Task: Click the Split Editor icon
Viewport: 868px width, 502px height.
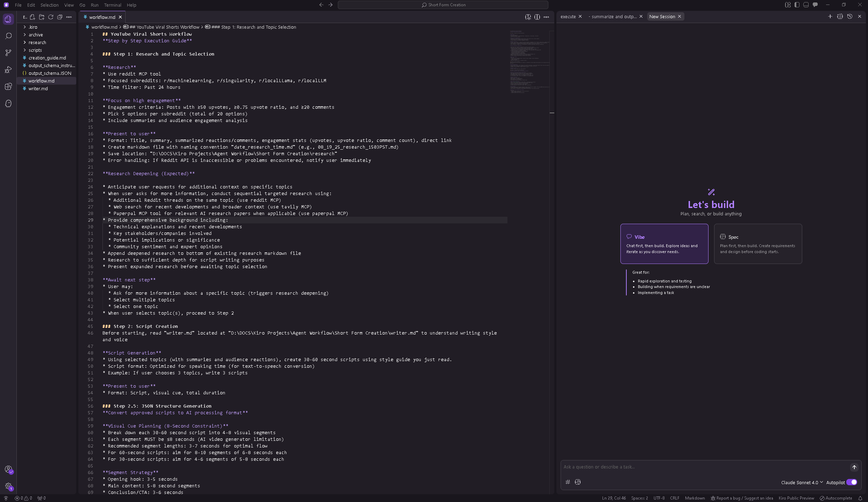Action: click(x=537, y=17)
